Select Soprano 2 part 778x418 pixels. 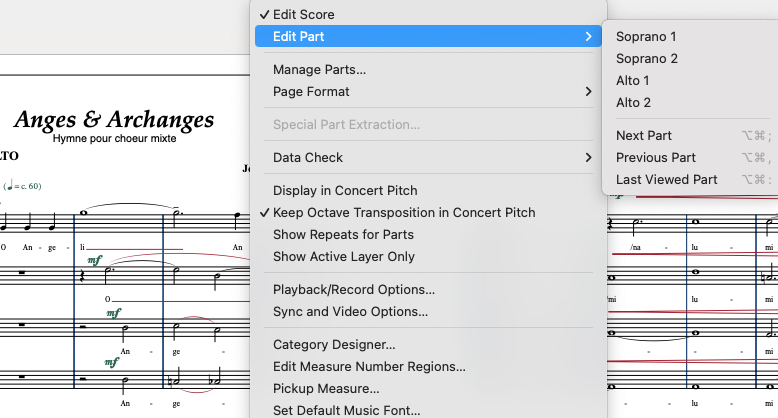[647, 59]
